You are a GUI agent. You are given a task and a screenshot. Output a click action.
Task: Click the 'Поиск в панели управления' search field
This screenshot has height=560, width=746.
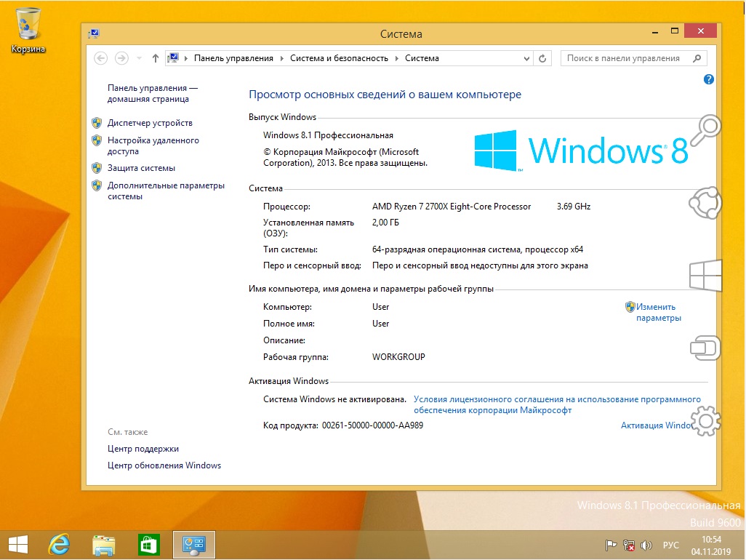[625, 58]
